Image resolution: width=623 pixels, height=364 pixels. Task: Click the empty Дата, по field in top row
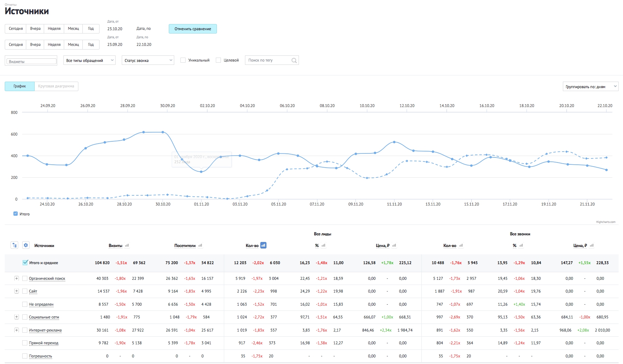coord(144,28)
